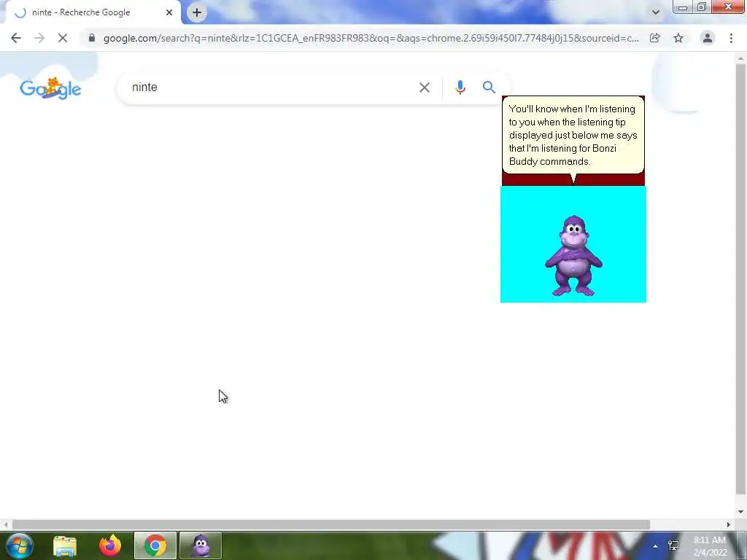Launch Firefox from the taskbar
This screenshot has height=560, width=747.
(110, 545)
